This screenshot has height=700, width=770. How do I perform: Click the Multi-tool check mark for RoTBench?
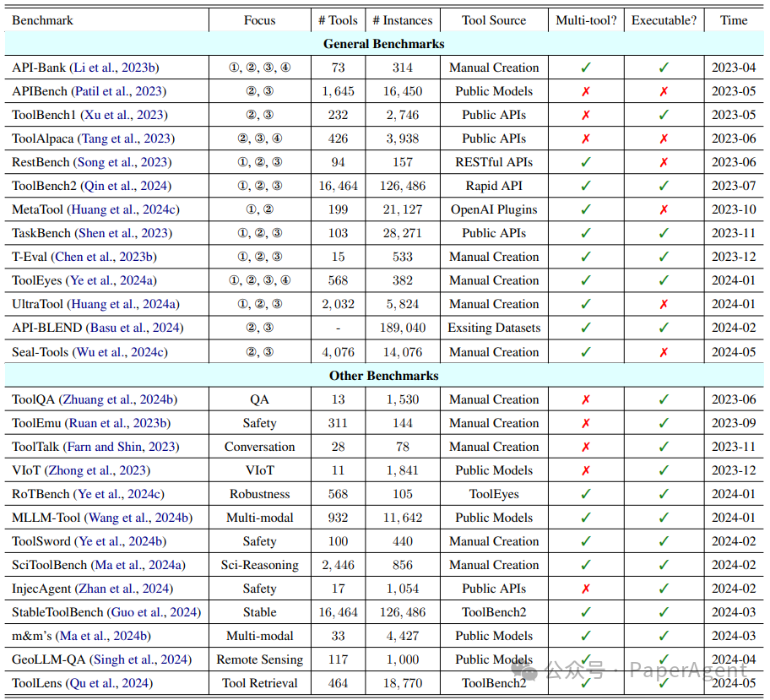pyautogui.click(x=586, y=494)
